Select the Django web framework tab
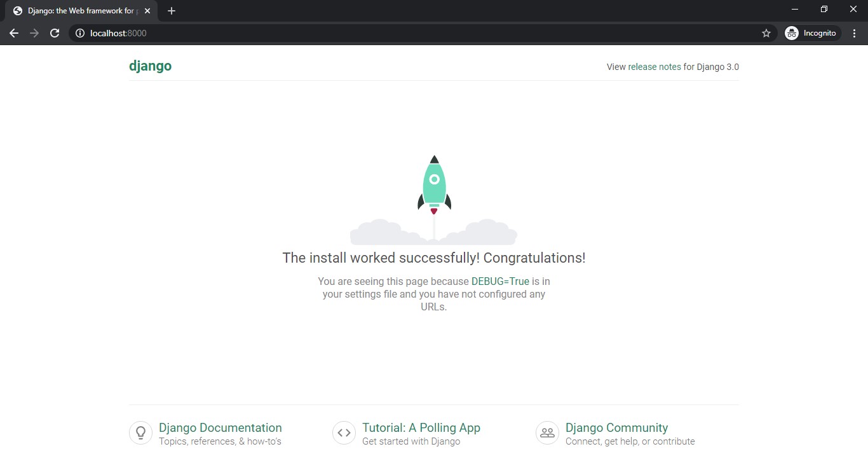 click(x=81, y=11)
